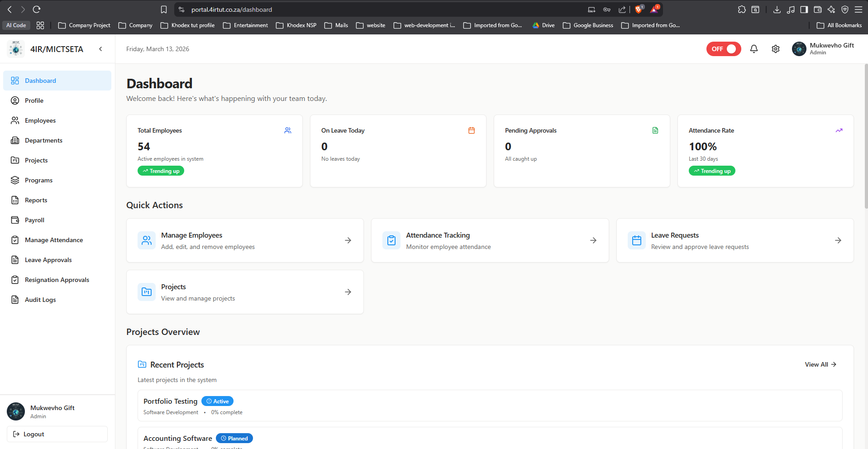This screenshot has width=868, height=449.
Task: Click View All for recent projects
Action: (x=820, y=364)
